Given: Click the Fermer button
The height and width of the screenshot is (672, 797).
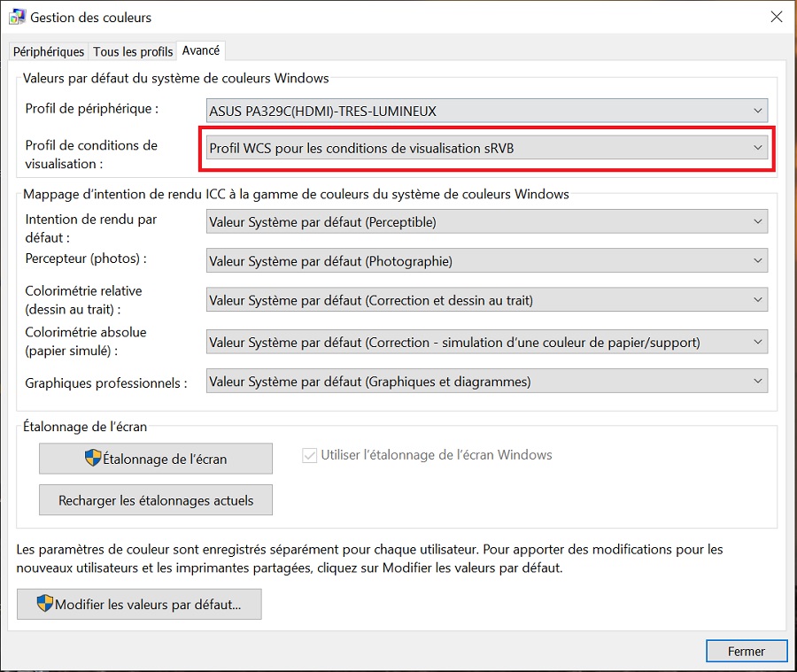Looking at the screenshot, I should click(746, 651).
